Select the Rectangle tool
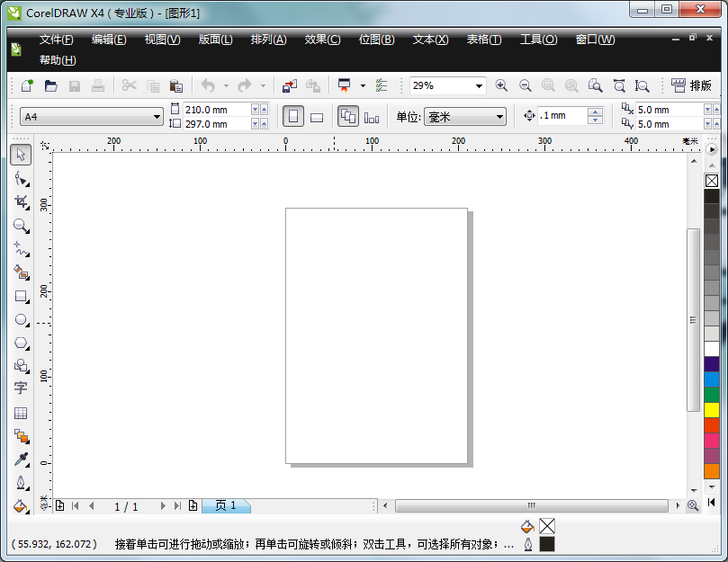728x562 pixels. click(21, 296)
